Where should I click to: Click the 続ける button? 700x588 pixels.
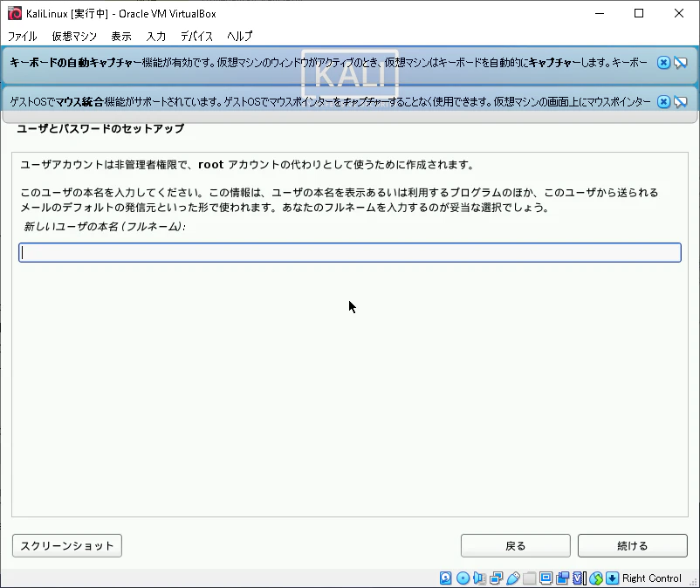633,545
